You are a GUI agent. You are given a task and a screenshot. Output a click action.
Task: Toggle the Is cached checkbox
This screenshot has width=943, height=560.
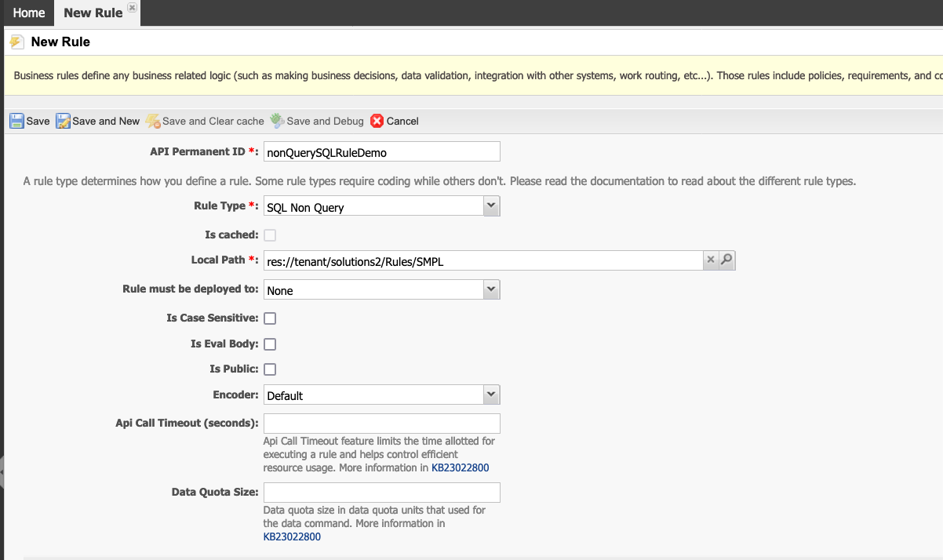click(270, 235)
